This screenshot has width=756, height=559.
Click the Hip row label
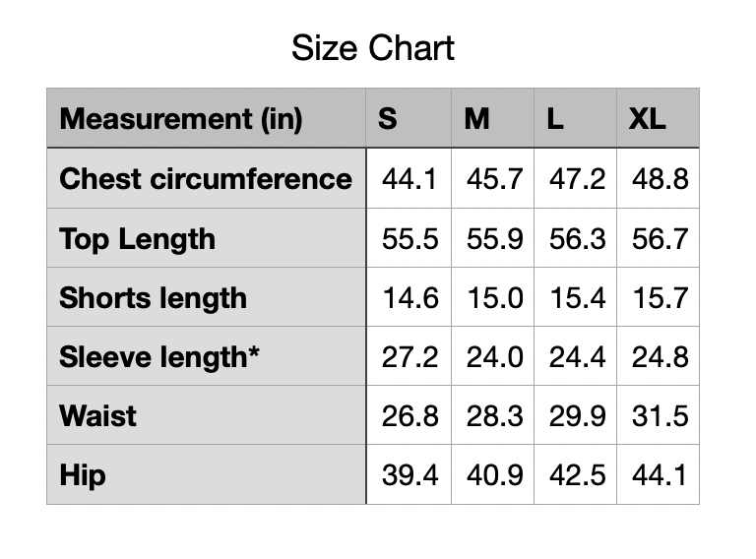click(207, 474)
